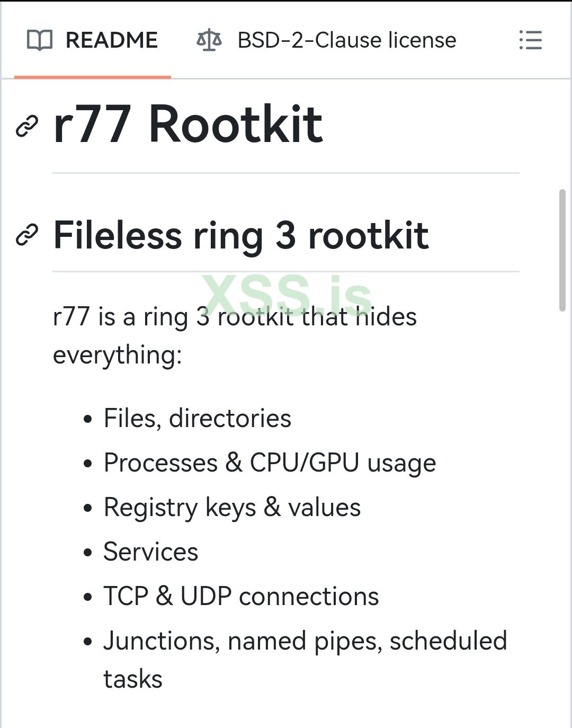Click the "Services" list entry

(x=151, y=552)
